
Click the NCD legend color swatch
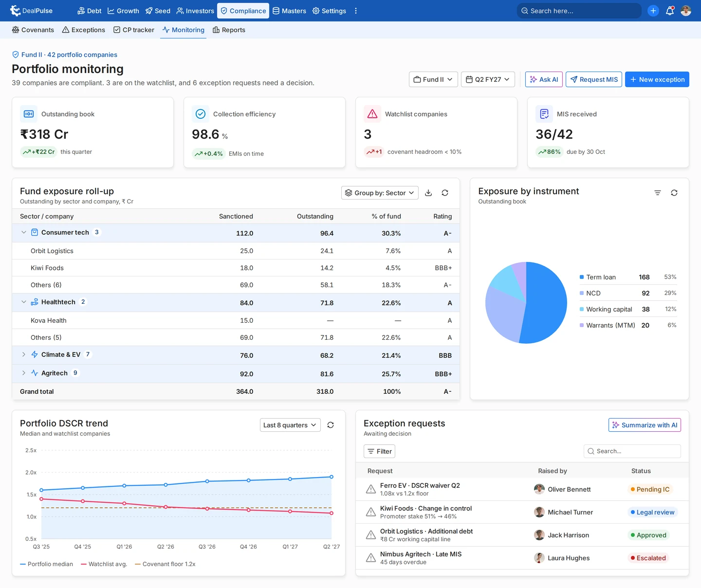point(582,293)
